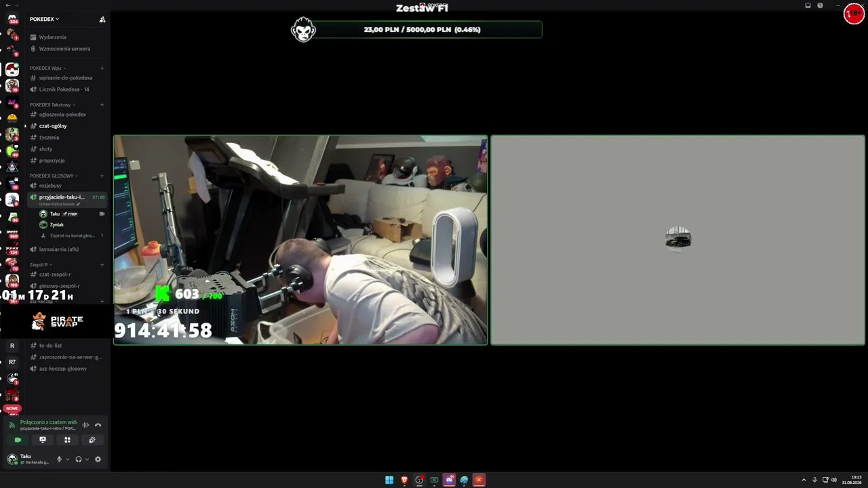Viewport: 868px width, 488px height.
Task: Open Taku user profile panel
Action: point(28,459)
